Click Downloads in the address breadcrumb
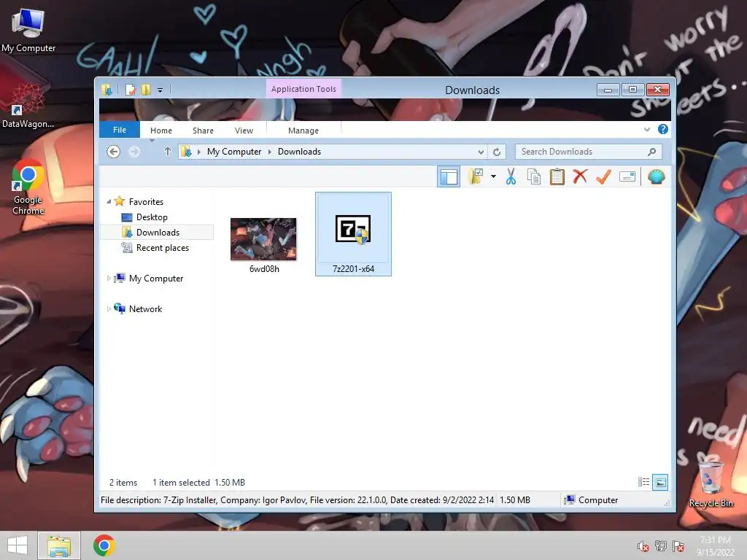The image size is (747, 560). [299, 152]
